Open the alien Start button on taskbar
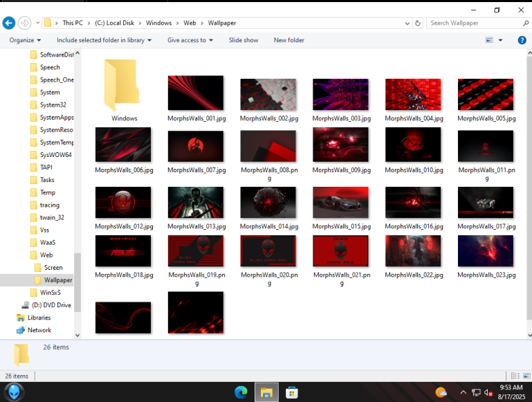Screen dimensions: 532x402 [14, 392]
